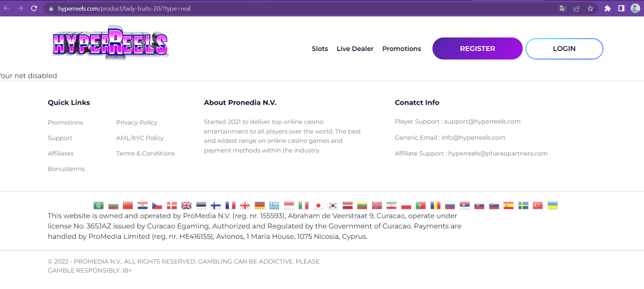This screenshot has width=644, height=289.
Task: Switch language with the Japan flag
Action: tap(318, 205)
